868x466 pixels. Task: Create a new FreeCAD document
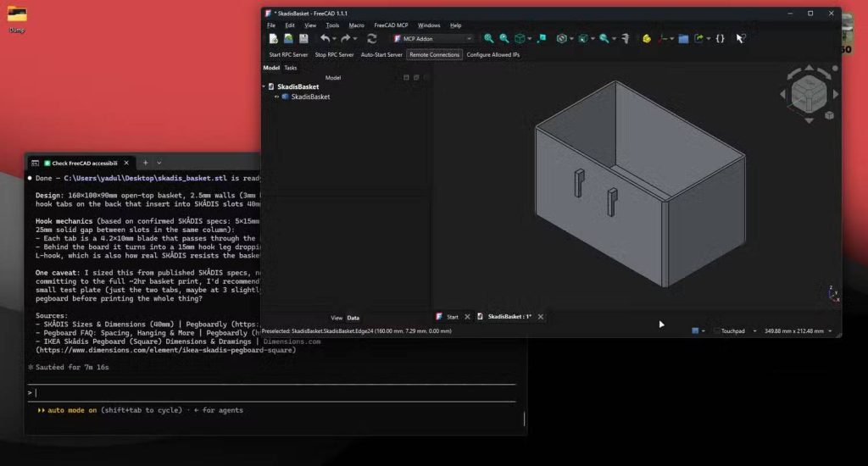[x=274, y=39]
